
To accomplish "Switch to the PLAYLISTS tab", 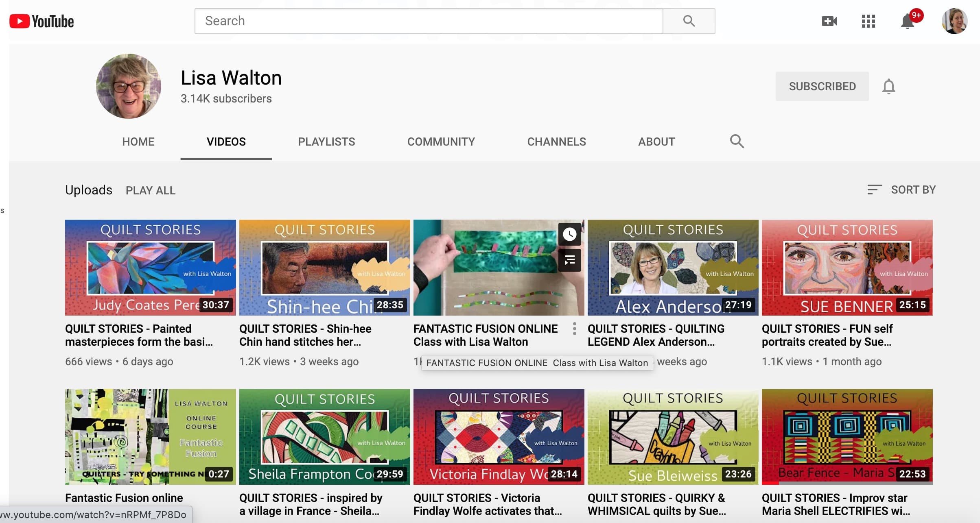I will (x=326, y=142).
